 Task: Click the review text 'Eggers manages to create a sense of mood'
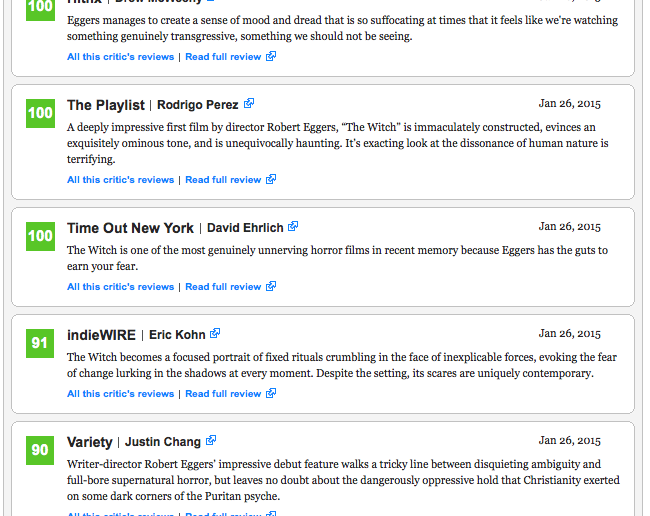pyautogui.click(x=342, y=28)
